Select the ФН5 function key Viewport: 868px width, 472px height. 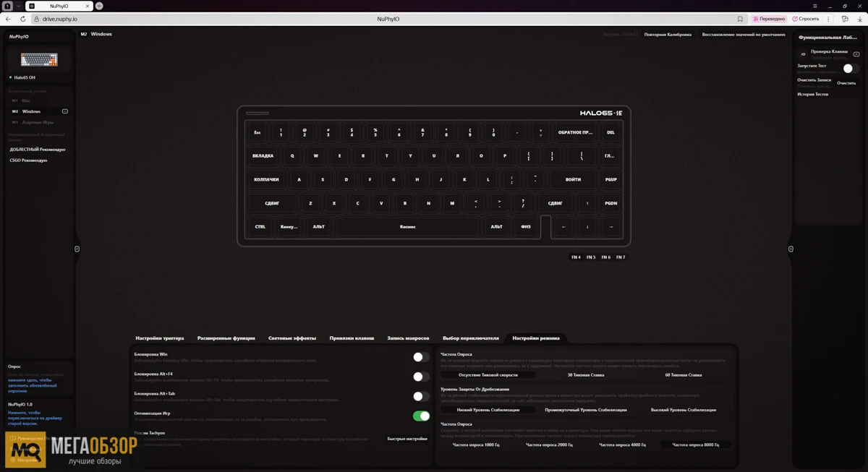coord(526,227)
